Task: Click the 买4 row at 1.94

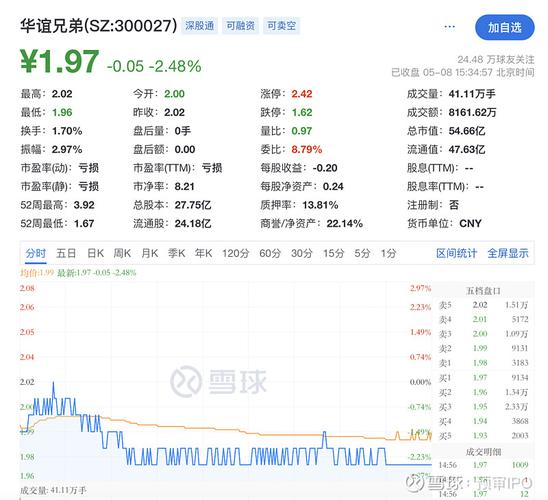Action: click(x=483, y=421)
